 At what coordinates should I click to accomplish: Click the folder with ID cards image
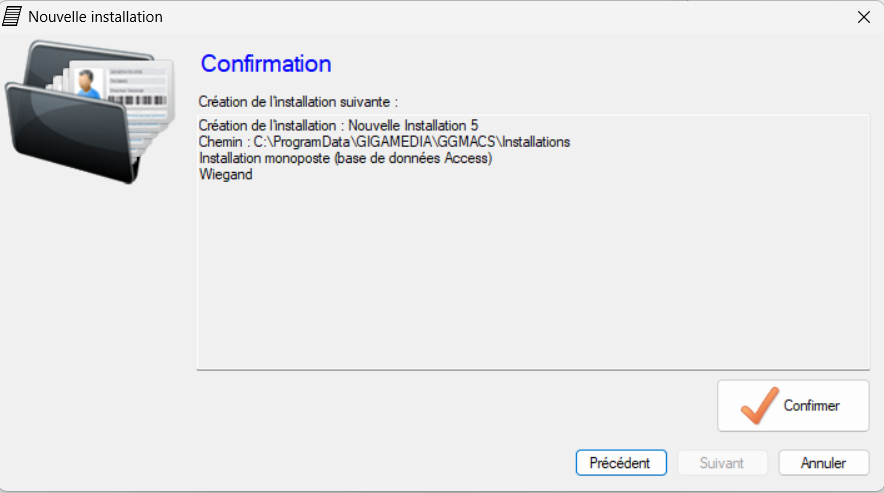(90, 112)
